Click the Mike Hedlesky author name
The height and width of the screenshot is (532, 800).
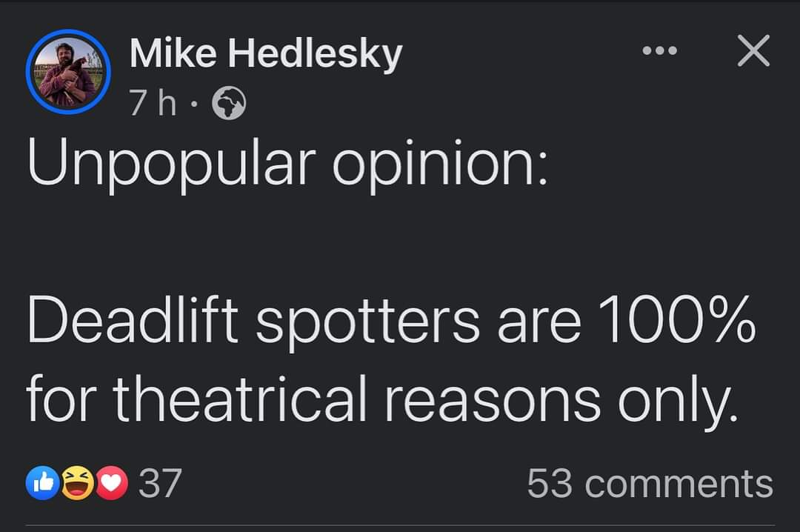[x=265, y=55]
